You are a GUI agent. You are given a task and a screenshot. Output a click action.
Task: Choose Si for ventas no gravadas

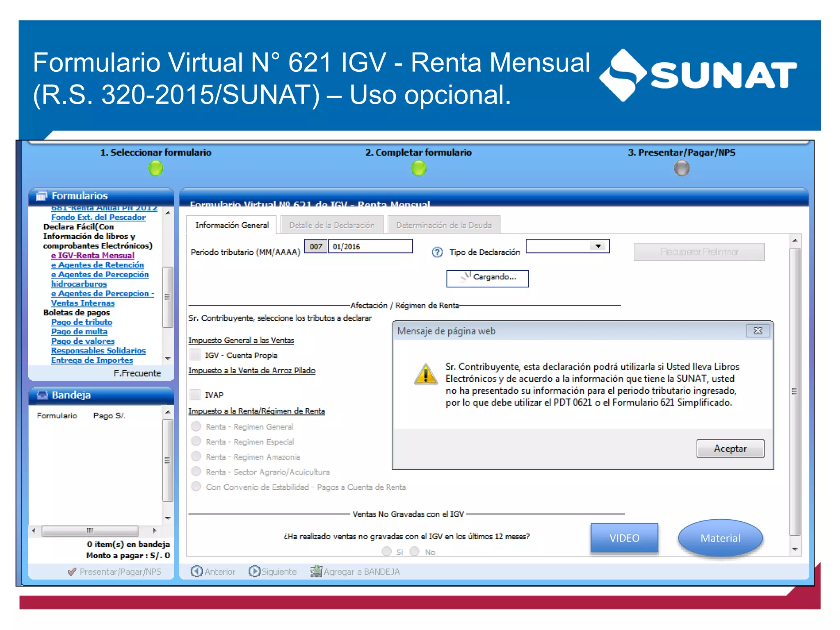click(x=386, y=551)
